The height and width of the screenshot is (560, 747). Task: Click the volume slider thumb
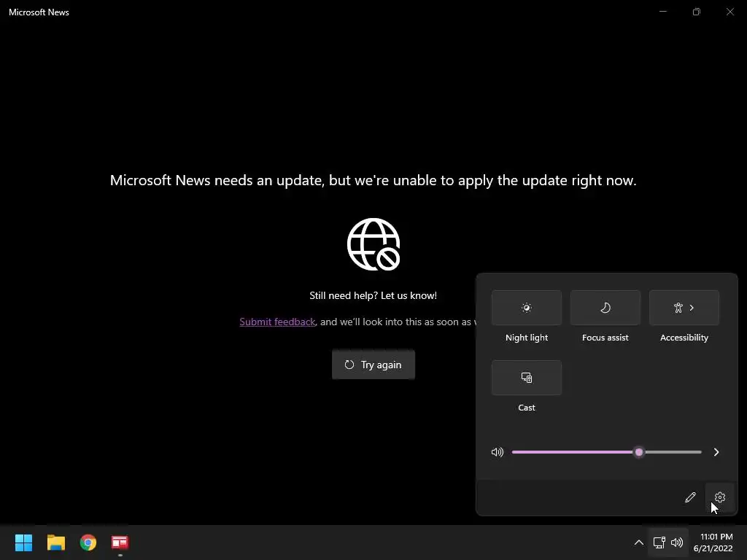[x=639, y=452]
